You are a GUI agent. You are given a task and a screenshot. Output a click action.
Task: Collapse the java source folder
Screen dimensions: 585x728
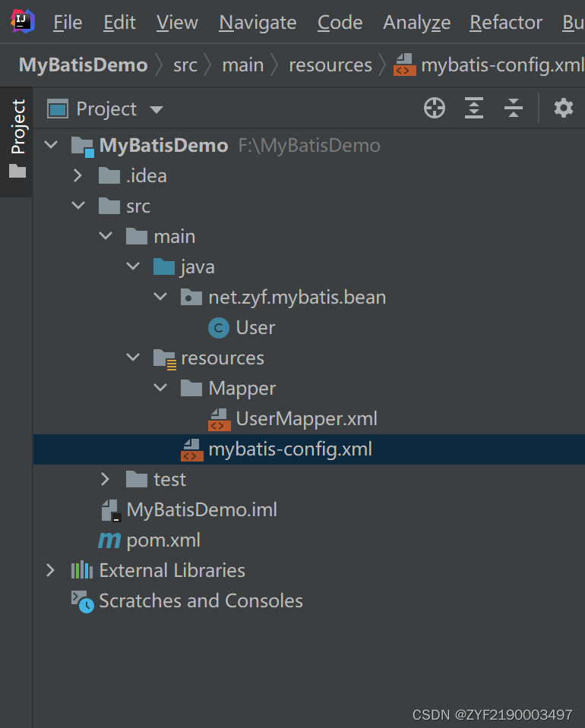coord(133,266)
